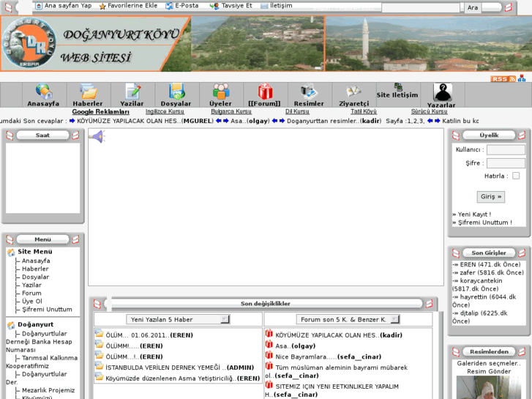Image resolution: width=532 pixels, height=399 pixels.
Task: Open the Yazarlar silhouette icon
Action: [443, 92]
